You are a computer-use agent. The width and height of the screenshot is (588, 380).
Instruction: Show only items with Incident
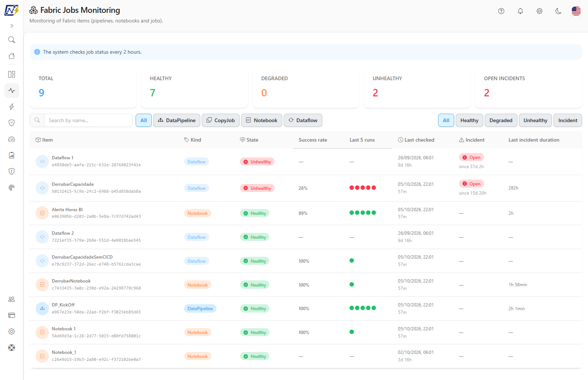point(568,120)
